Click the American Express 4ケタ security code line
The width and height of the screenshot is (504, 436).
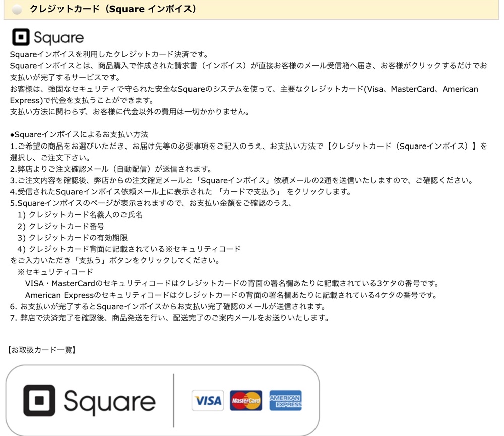click(x=231, y=295)
